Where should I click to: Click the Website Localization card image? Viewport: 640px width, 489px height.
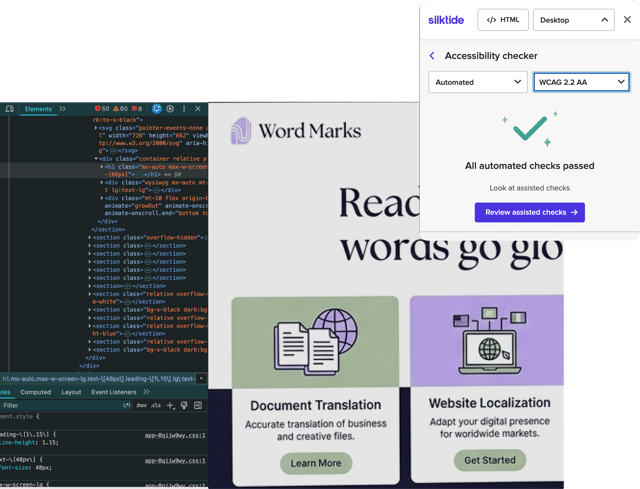(487, 340)
